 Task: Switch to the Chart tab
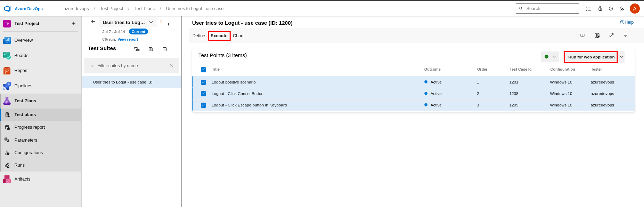(x=238, y=36)
